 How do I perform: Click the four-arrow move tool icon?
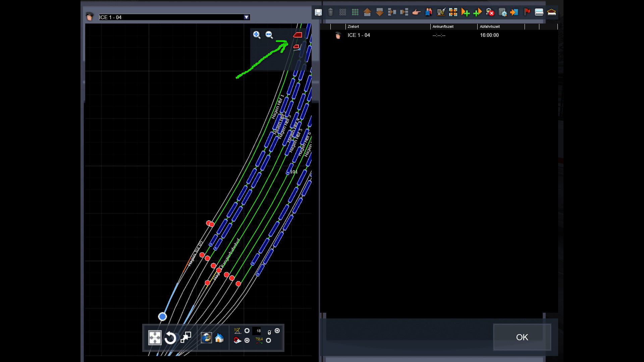pyautogui.click(x=155, y=338)
